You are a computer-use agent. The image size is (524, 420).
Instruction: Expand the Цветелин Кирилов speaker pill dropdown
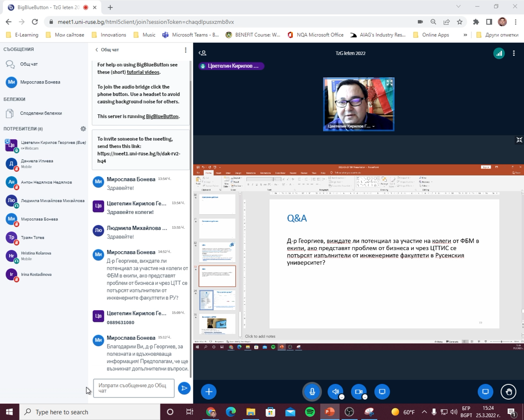coord(231,66)
